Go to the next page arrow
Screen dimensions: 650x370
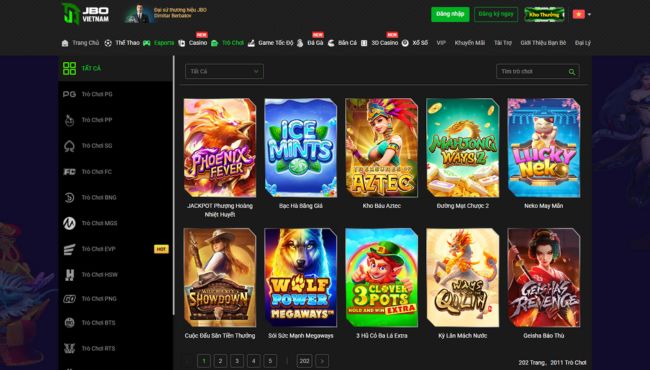coord(322,361)
